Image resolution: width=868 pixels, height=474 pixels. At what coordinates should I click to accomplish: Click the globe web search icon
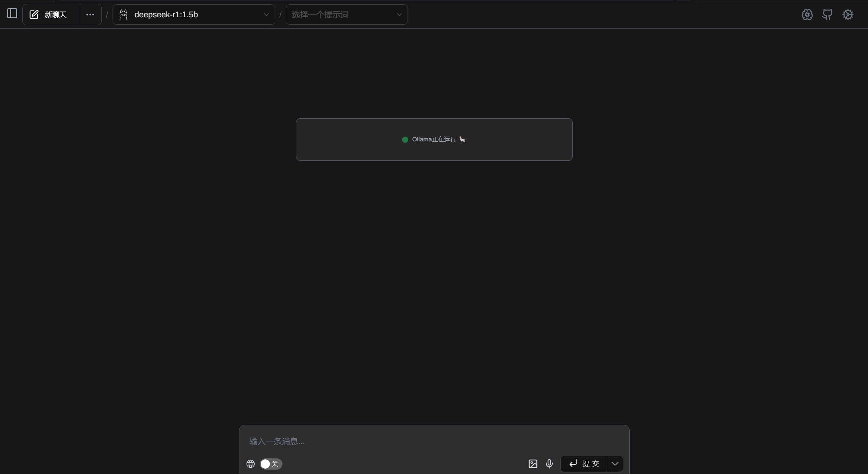251,464
